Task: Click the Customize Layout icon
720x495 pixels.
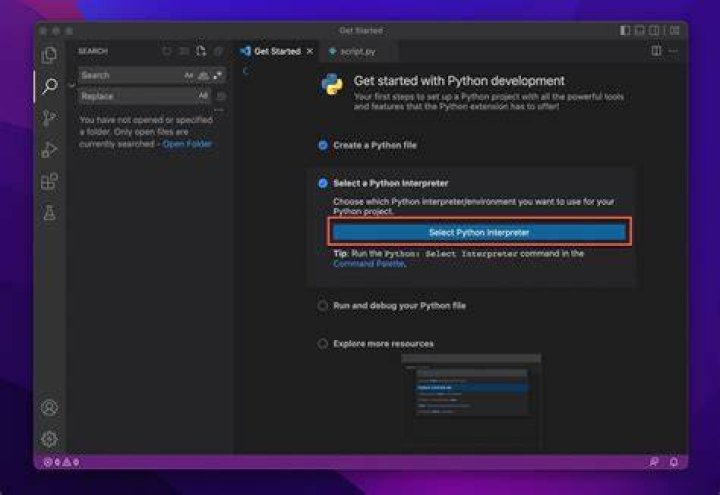Action: pos(675,30)
